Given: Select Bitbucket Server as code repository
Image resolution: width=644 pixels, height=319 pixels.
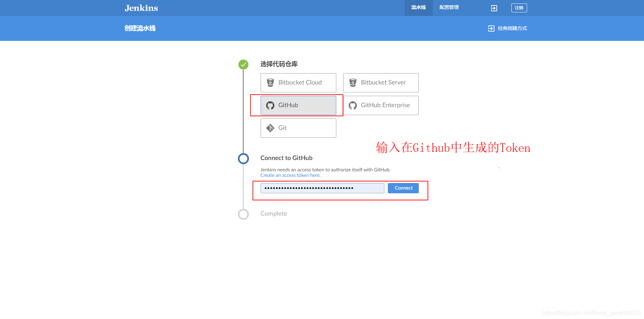Looking at the screenshot, I should pyautogui.click(x=380, y=82).
